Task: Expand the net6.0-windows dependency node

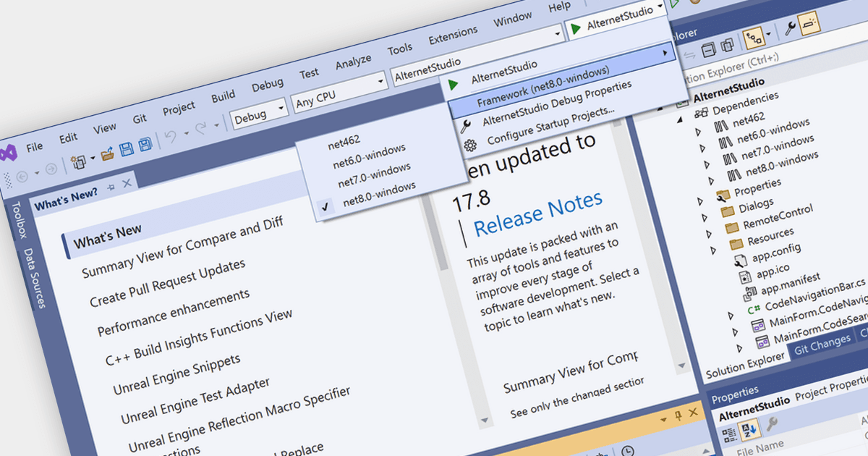Action: click(x=702, y=148)
